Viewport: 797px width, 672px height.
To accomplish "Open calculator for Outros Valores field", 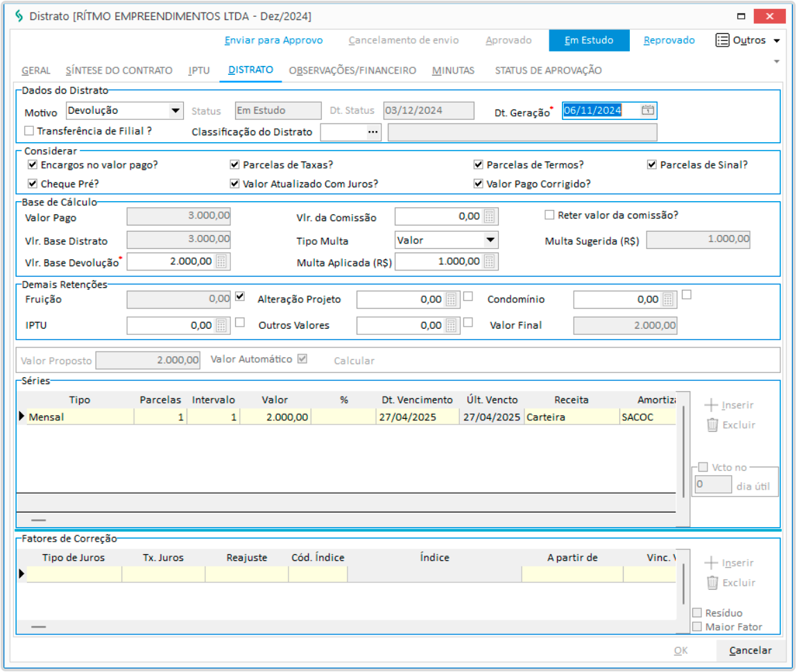I will click(x=451, y=325).
